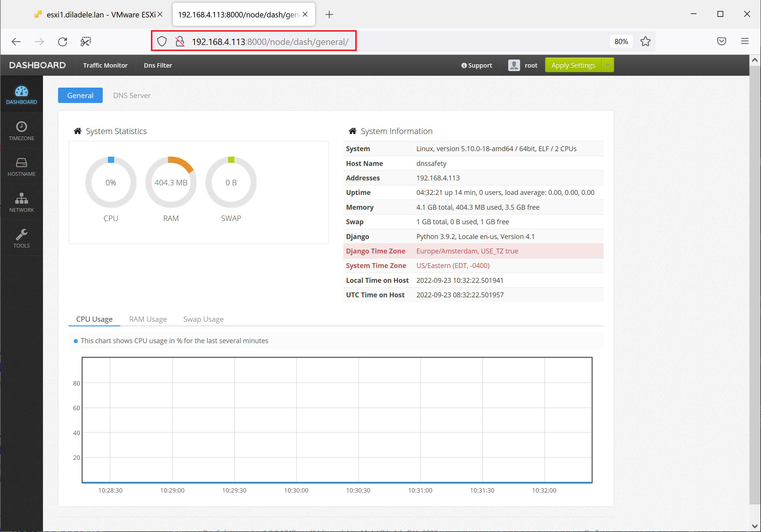
Task: Click the 80% zoom level indicator
Action: point(621,41)
